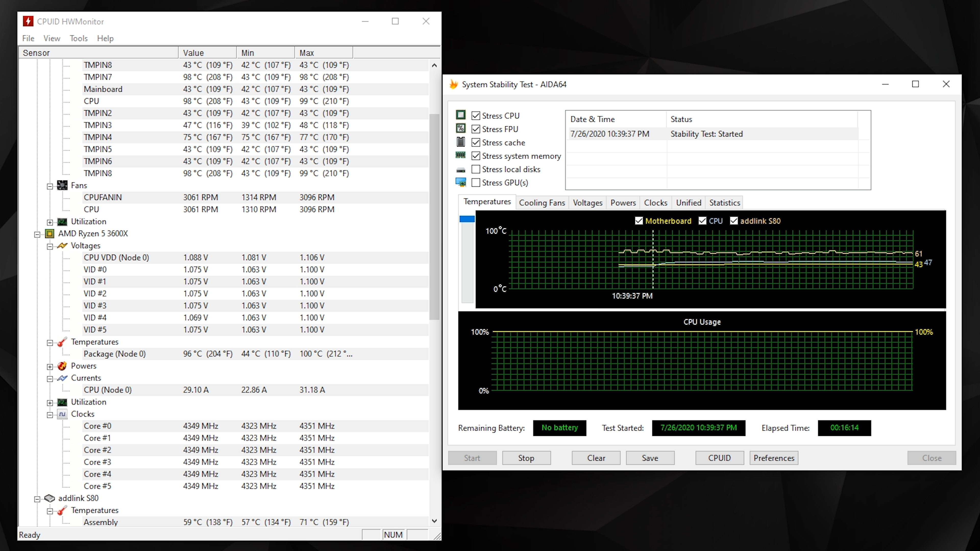Click the Stress cache chip icon

pyautogui.click(x=461, y=142)
